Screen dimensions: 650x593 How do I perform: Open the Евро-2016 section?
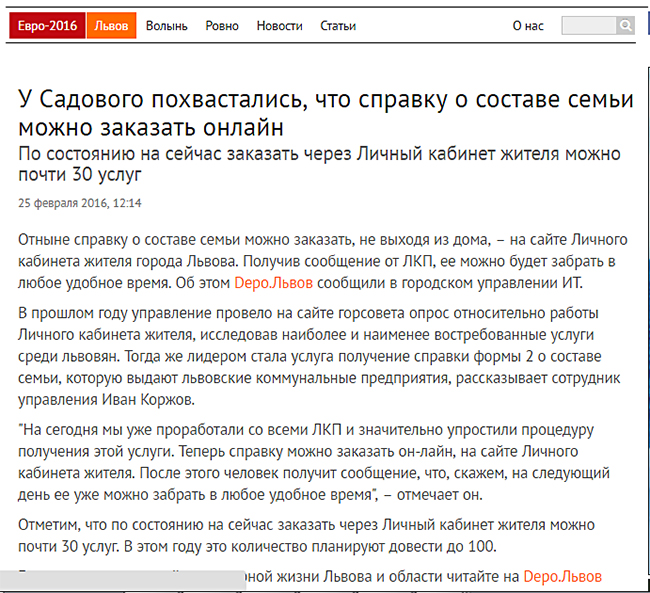pyautogui.click(x=46, y=26)
